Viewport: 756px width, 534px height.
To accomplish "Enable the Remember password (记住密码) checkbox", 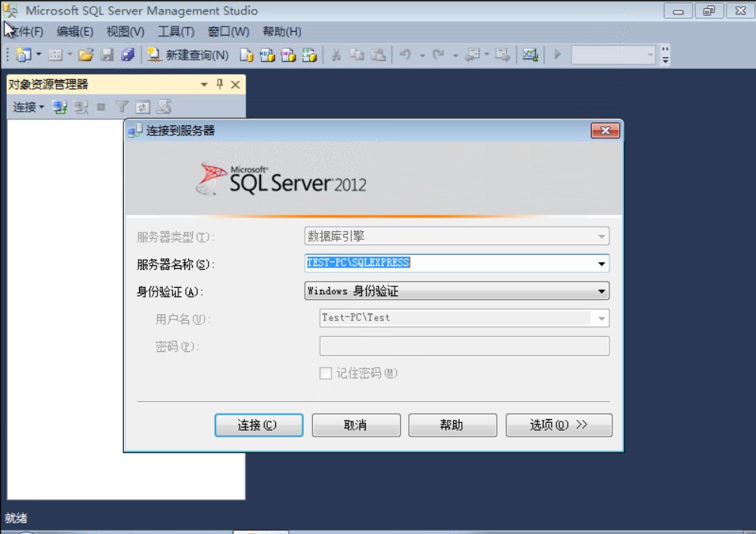I will (x=326, y=373).
